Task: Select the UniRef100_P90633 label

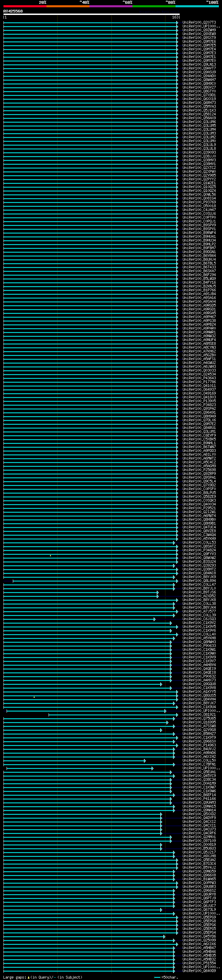Action: click(x=199, y=646)
